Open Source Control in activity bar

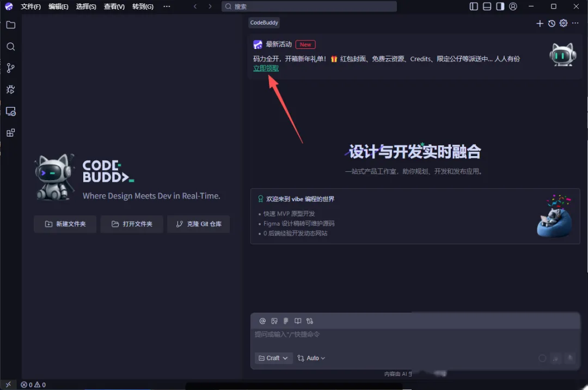tap(11, 68)
